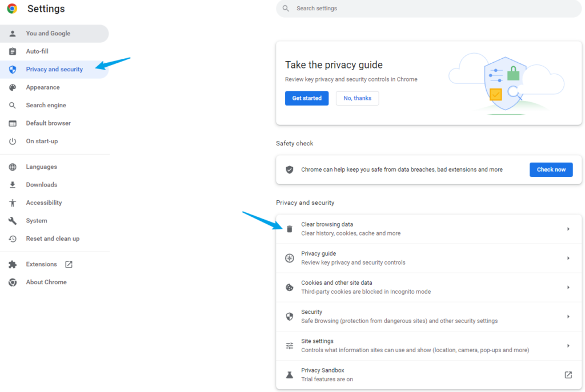Open About Chrome from the sidebar

pyautogui.click(x=46, y=282)
